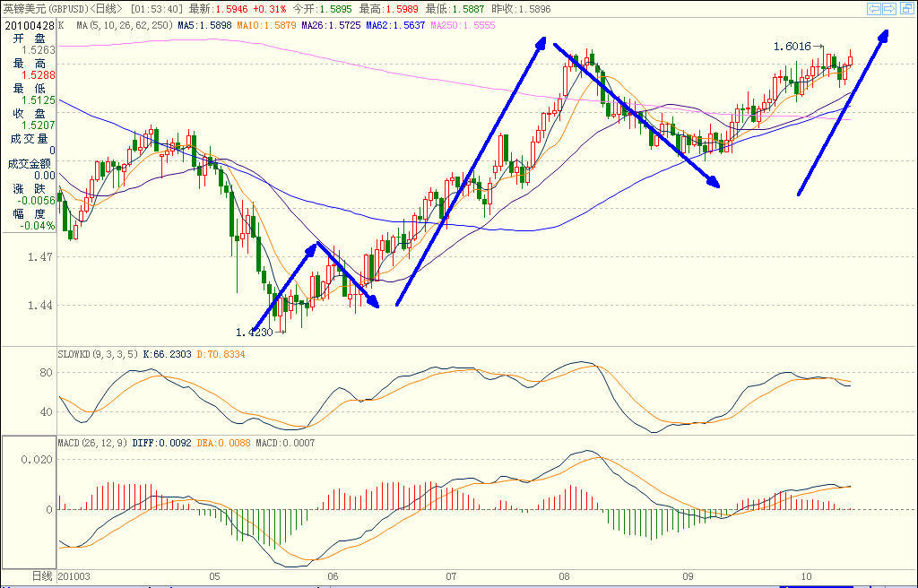Click the 40 level on SLOWKD axis

coord(46,412)
